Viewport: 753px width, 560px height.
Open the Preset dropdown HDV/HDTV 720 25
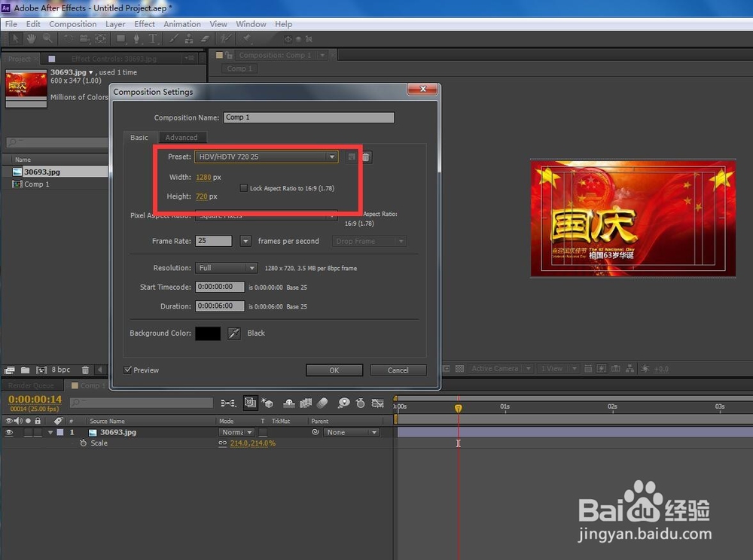267,157
